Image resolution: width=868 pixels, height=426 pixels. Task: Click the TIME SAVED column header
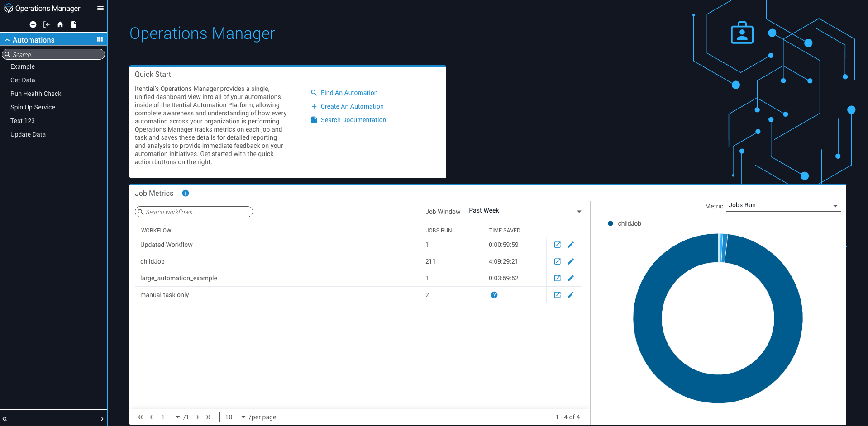pyautogui.click(x=505, y=231)
